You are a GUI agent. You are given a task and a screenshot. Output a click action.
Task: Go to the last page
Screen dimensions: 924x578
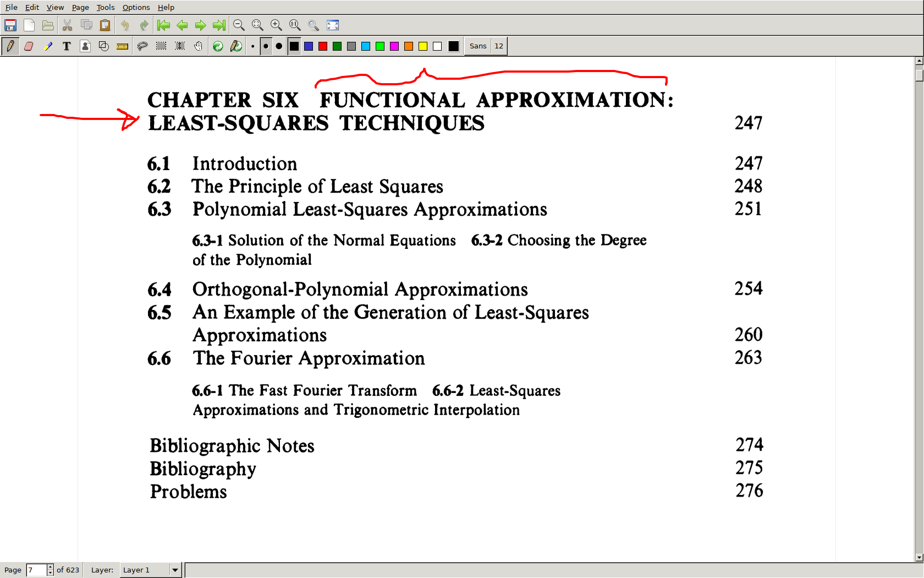(219, 25)
